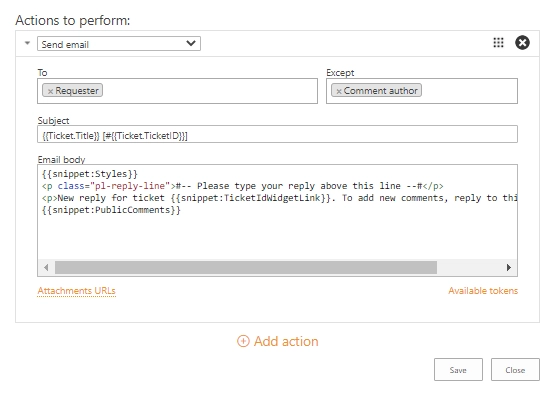Click the Save button
Image resolution: width=555 pixels, height=396 pixels.
pos(458,370)
